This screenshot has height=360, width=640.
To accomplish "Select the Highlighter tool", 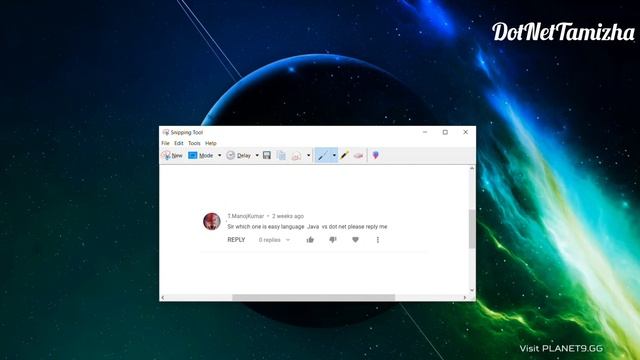I will (345, 155).
